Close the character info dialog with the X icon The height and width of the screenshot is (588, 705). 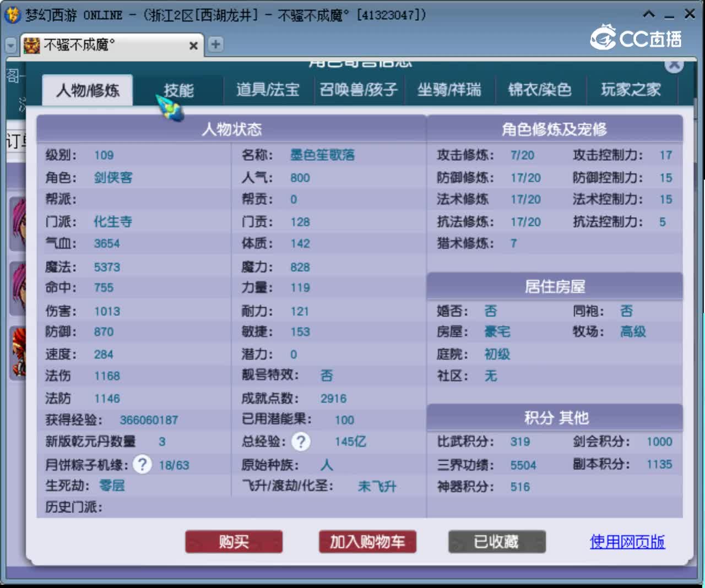tap(674, 64)
